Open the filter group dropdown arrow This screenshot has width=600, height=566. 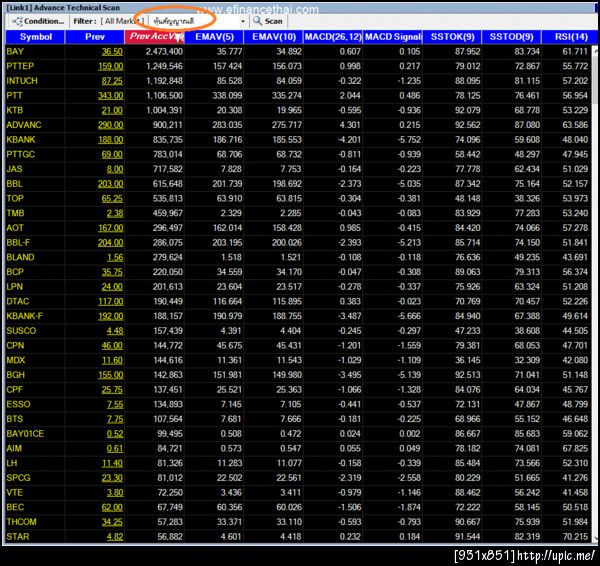click(x=243, y=21)
